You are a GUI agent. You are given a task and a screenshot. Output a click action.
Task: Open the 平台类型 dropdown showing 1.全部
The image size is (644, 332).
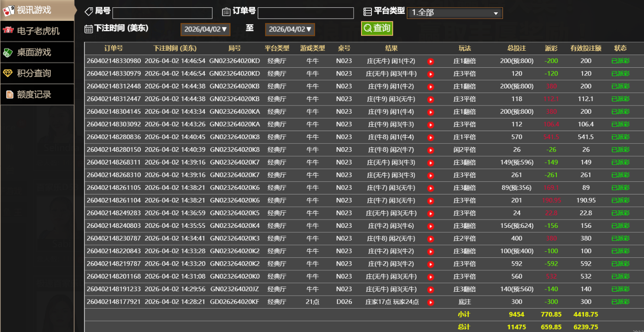[454, 13]
